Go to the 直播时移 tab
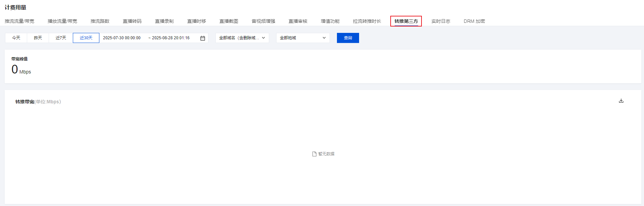This screenshot has height=206, width=644. [197, 21]
